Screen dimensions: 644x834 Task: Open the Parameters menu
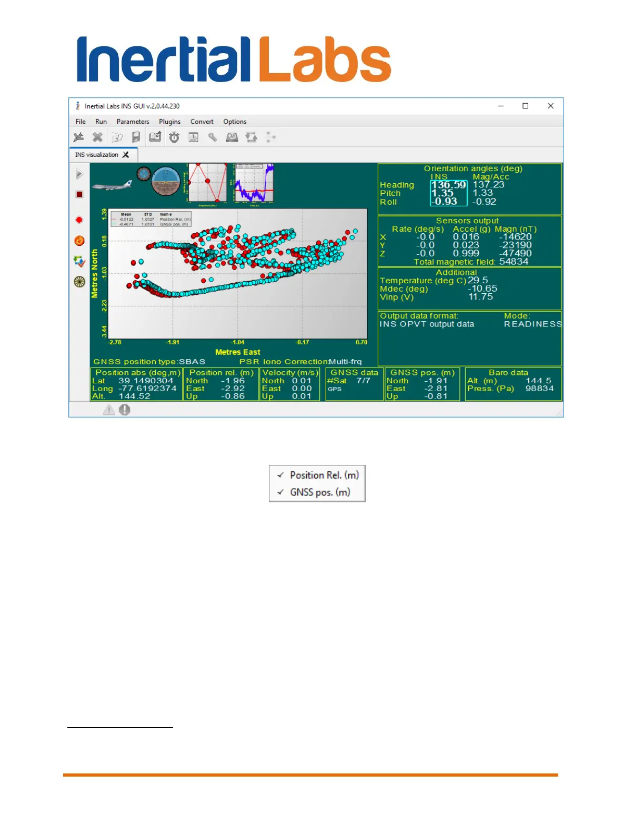133,122
